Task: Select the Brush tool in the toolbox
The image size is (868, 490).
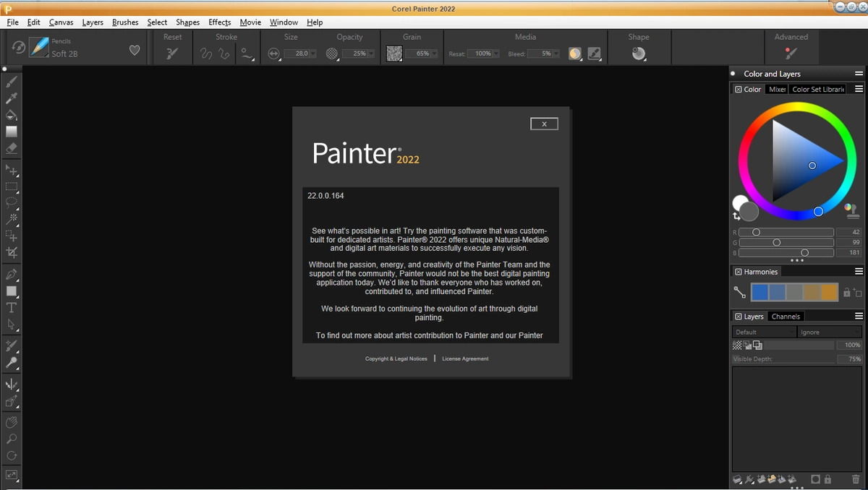Action: (12, 82)
